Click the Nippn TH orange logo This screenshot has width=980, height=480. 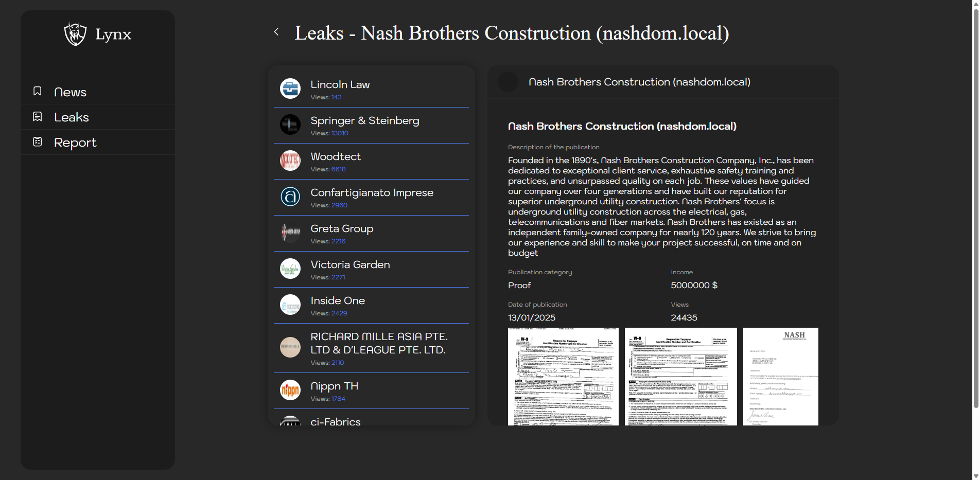290,390
